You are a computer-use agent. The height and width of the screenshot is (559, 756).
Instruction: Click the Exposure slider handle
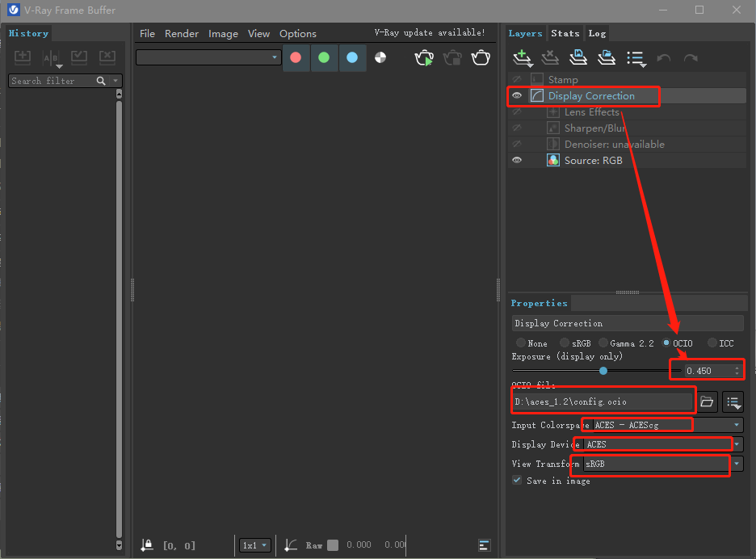coord(603,371)
